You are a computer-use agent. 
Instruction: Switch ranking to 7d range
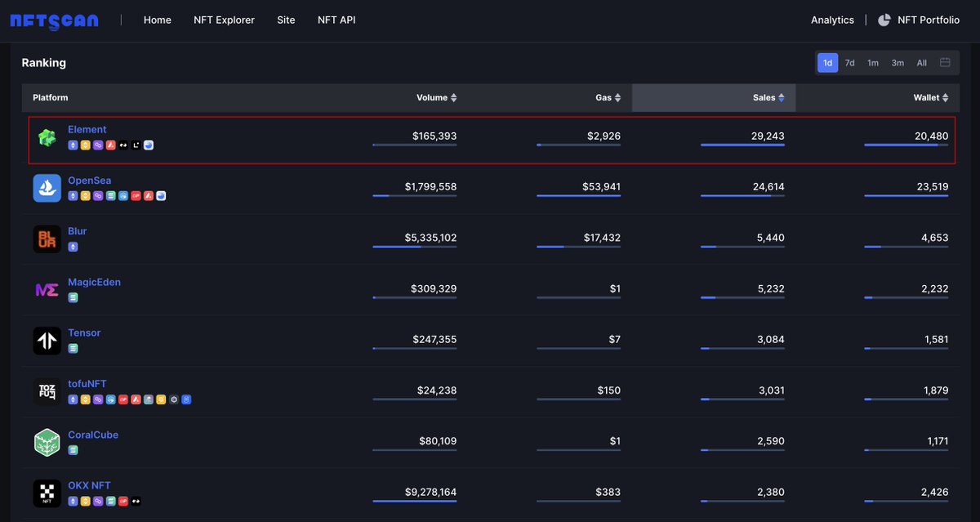[x=849, y=63]
